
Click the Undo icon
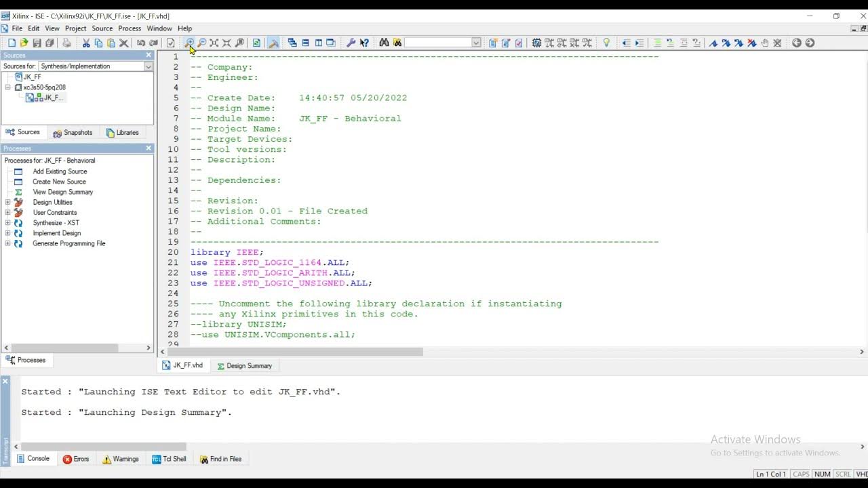141,43
